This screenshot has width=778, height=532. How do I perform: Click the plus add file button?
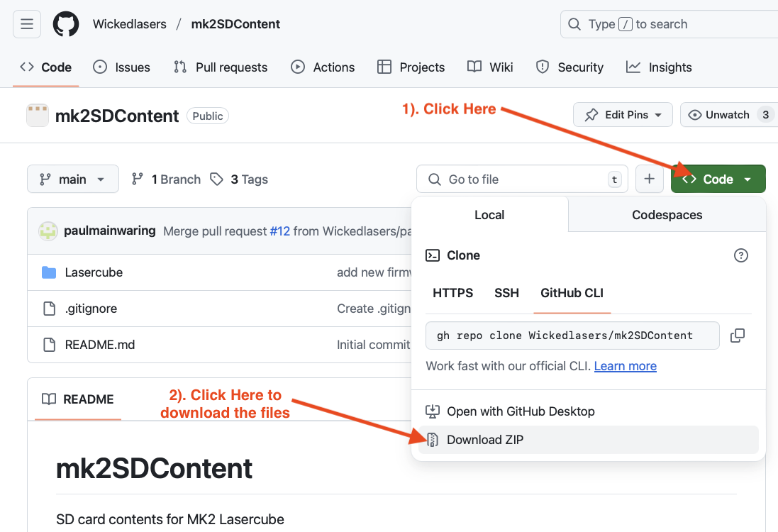[649, 179]
